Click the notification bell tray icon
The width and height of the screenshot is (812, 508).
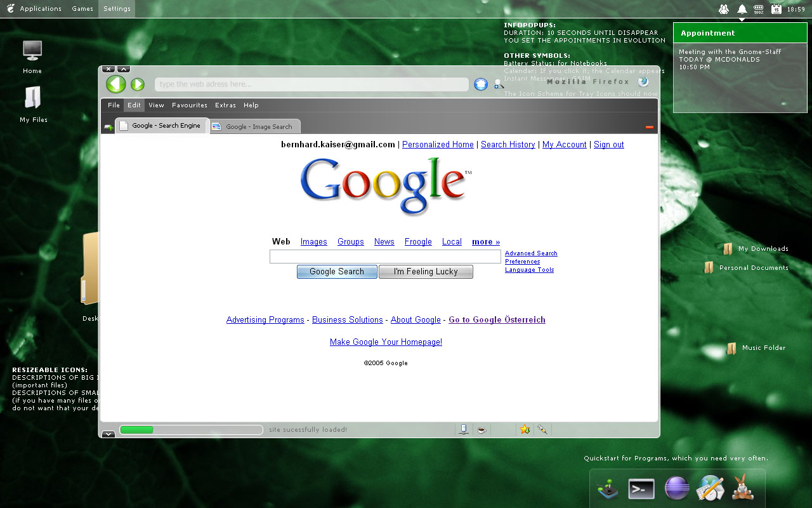point(742,9)
